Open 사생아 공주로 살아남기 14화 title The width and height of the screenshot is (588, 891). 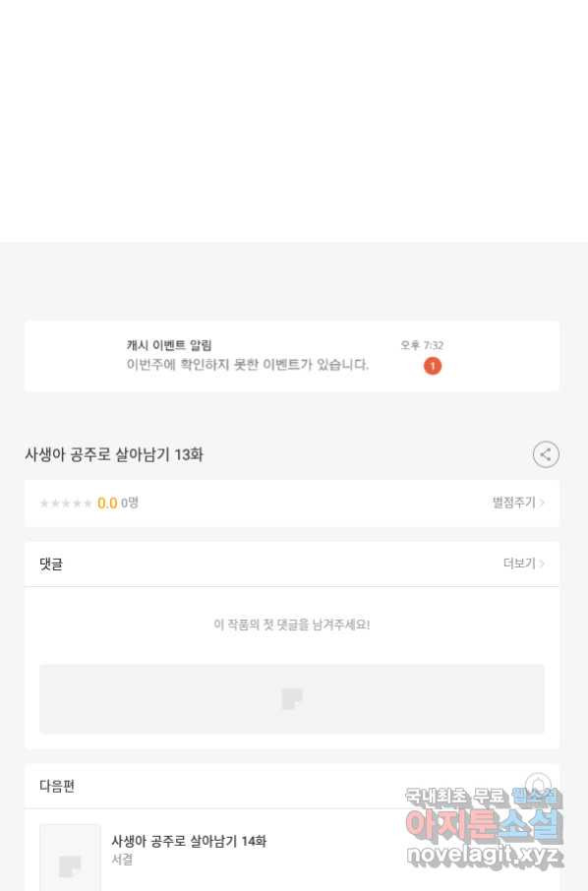tap(189, 841)
